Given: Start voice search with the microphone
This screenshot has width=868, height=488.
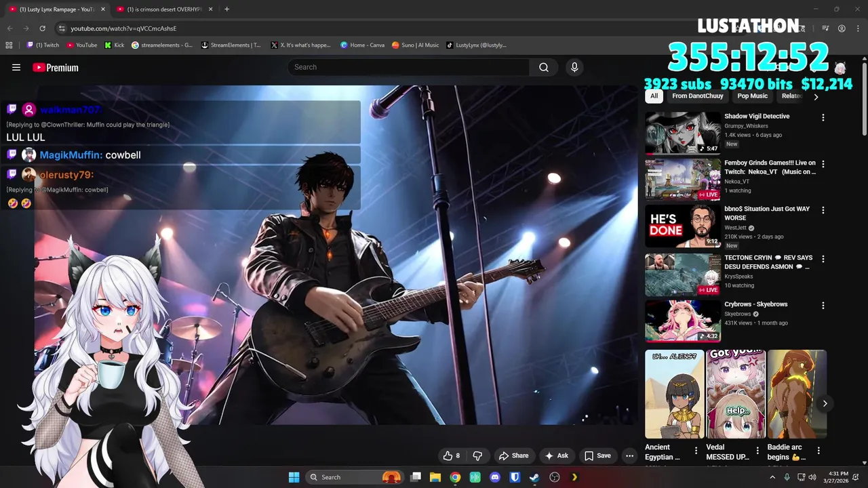Looking at the screenshot, I should coord(574,67).
